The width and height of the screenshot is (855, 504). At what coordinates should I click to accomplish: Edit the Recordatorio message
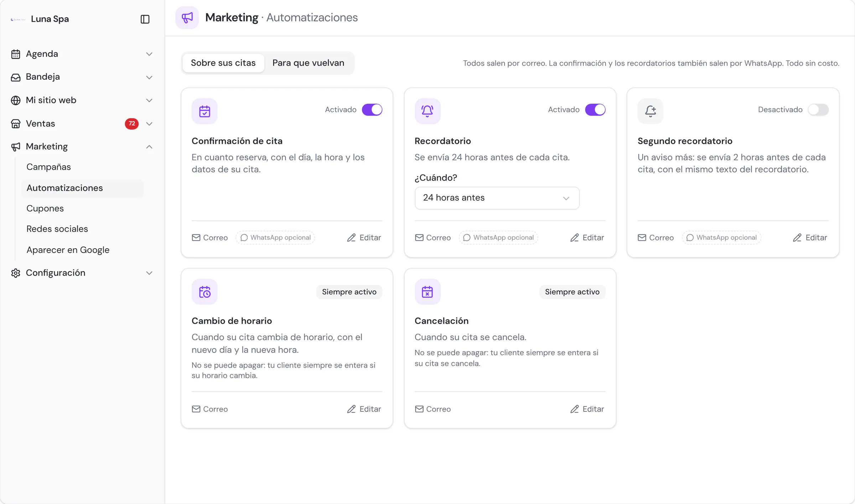pos(587,238)
